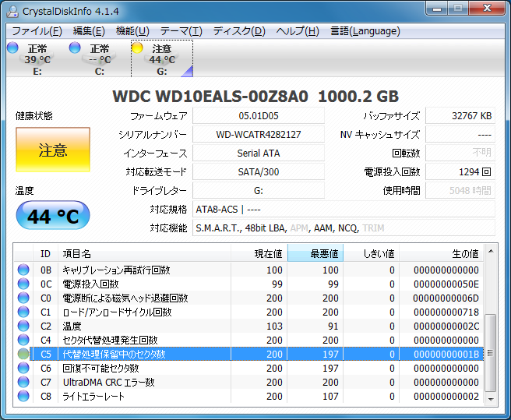Click the serial number field WD-WCATR4282127

(x=259, y=134)
